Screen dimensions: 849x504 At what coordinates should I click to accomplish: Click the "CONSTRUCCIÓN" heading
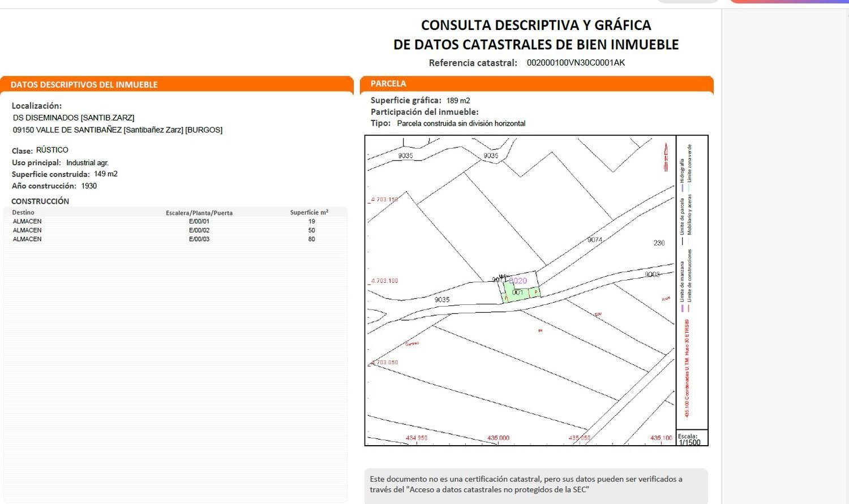coord(40,201)
